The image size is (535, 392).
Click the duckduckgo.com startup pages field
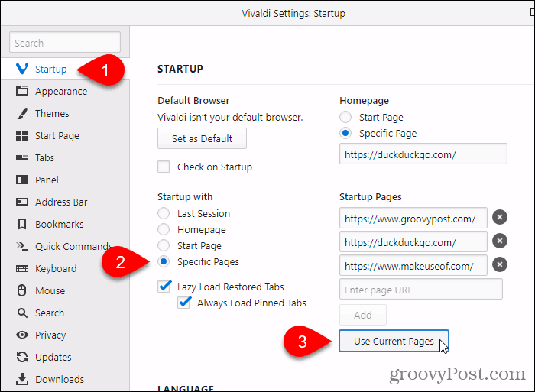pos(413,241)
